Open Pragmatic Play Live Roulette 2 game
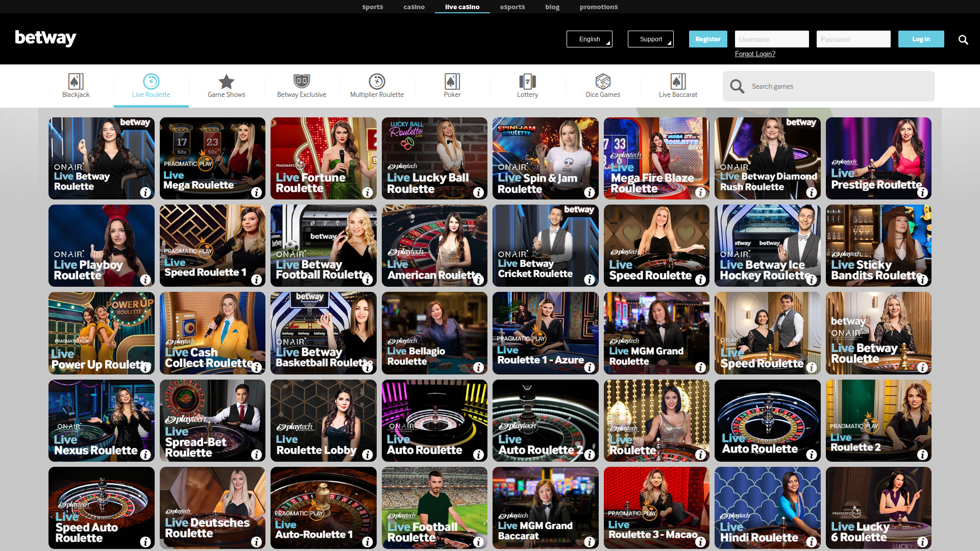This screenshot has width=980, height=551. [878, 420]
